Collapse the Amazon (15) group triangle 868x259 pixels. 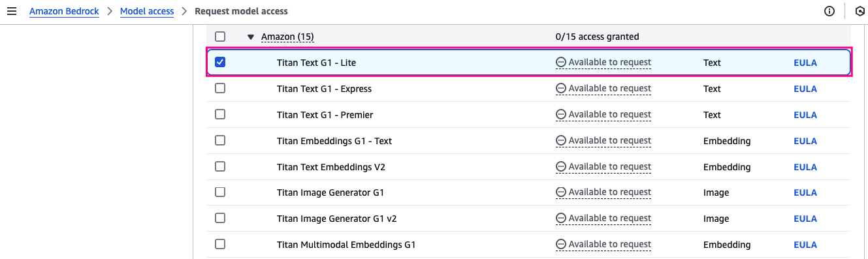[x=251, y=37]
